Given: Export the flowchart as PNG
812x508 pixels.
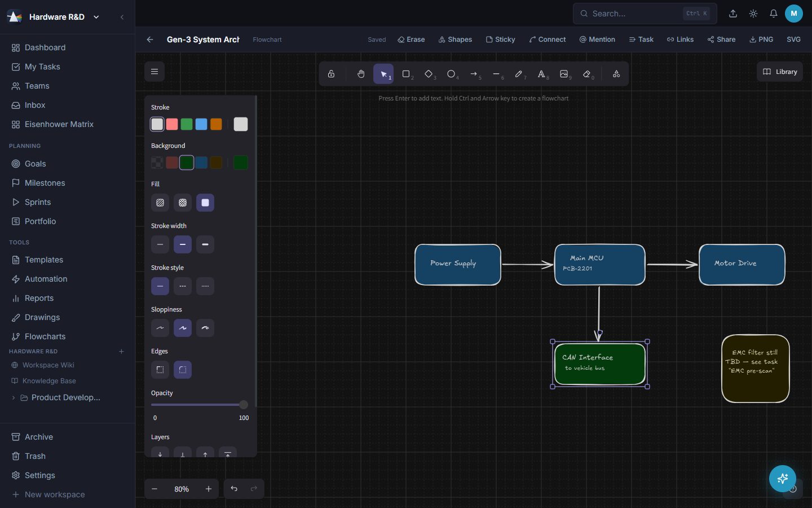Looking at the screenshot, I should click(x=761, y=40).
